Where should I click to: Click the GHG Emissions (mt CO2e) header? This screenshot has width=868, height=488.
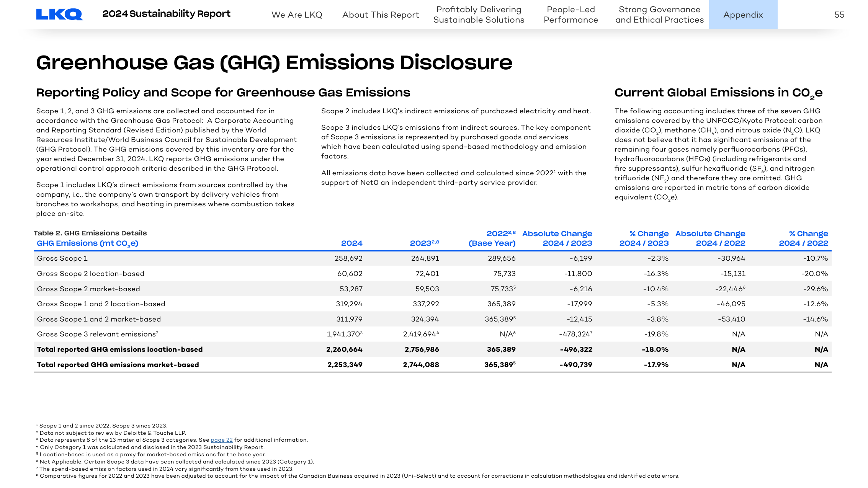pos(88,243)
